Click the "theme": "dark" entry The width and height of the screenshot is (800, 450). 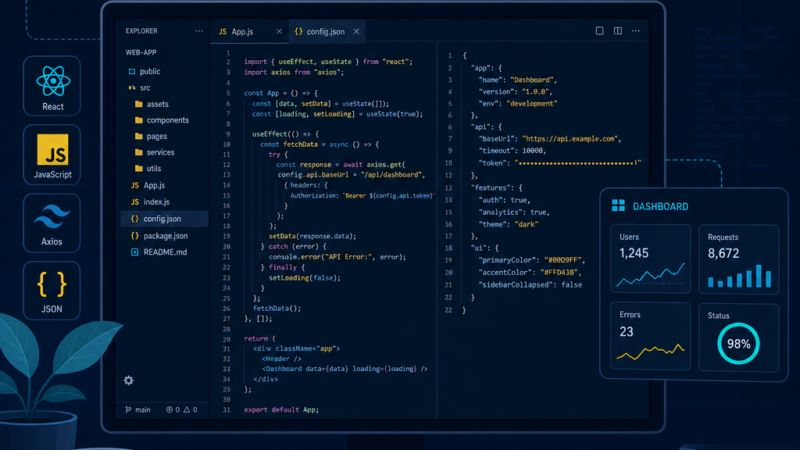coord(508,224)
